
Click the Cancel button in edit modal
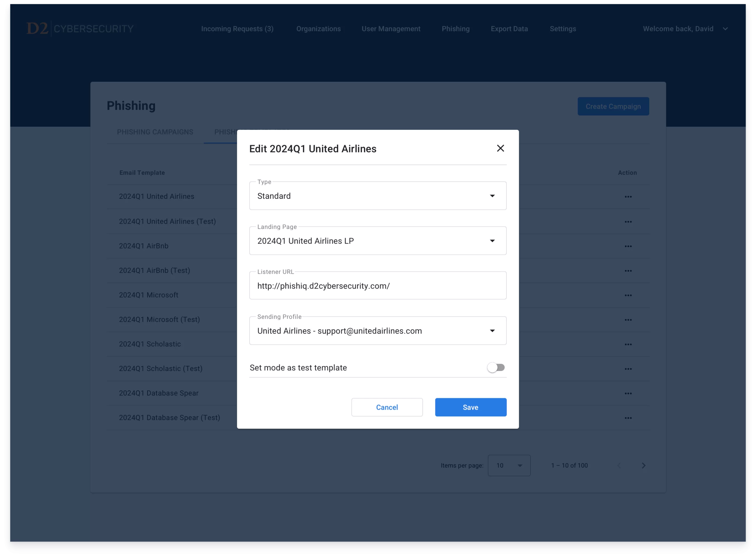tap(387, 407)
